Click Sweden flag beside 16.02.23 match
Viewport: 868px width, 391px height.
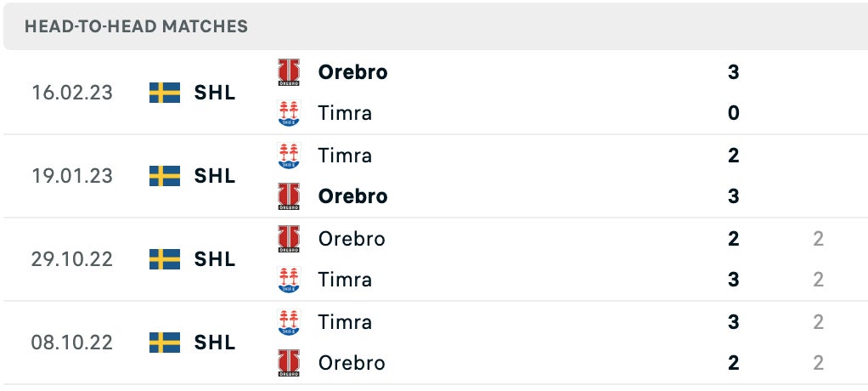pyautogui.click(x=165, y=93)
